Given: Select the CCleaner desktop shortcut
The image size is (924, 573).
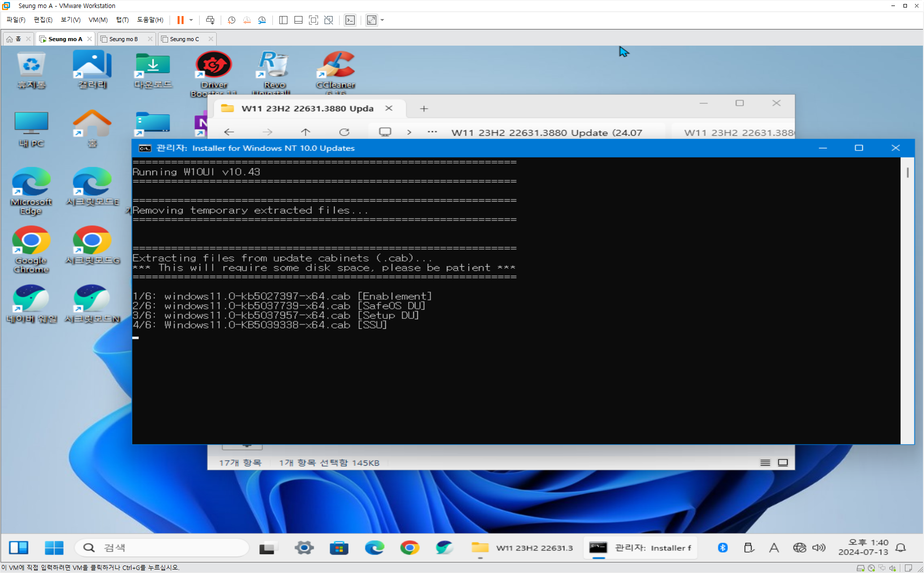Looking at the screenshot, I should pyautogui.click(x=336, y=73).
